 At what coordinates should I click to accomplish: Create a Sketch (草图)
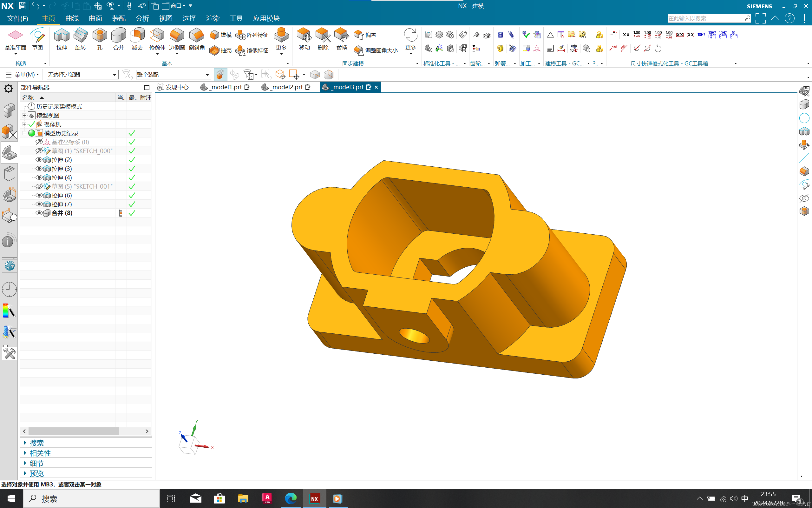click(37, 39)
